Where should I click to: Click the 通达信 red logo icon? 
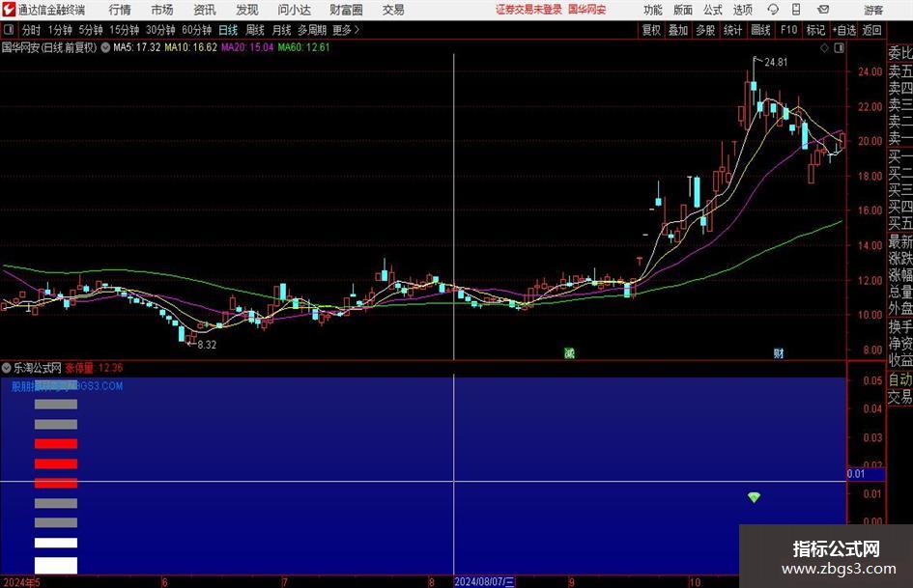click(9, 10)
